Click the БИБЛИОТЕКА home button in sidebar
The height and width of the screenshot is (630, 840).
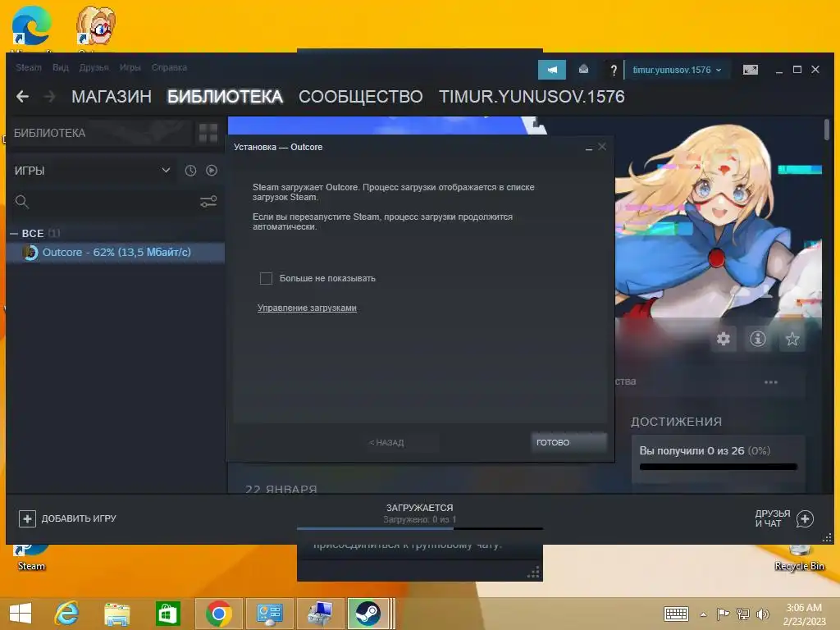[x=101, y=133]
